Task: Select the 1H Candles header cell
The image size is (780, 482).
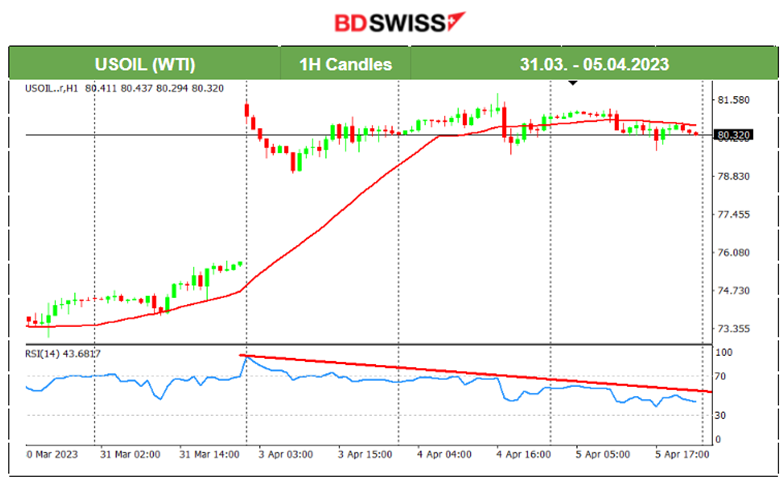Action: [x=346, y=64]
